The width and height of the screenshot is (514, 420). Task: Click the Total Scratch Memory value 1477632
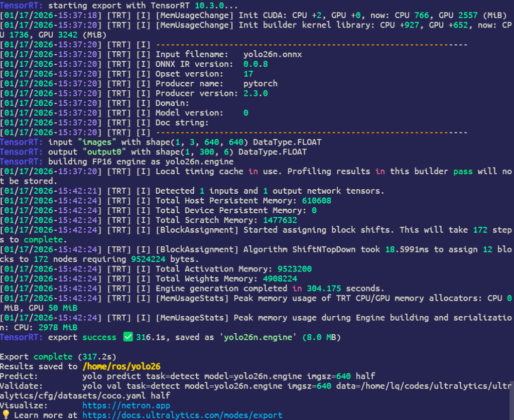coord(280,220)
